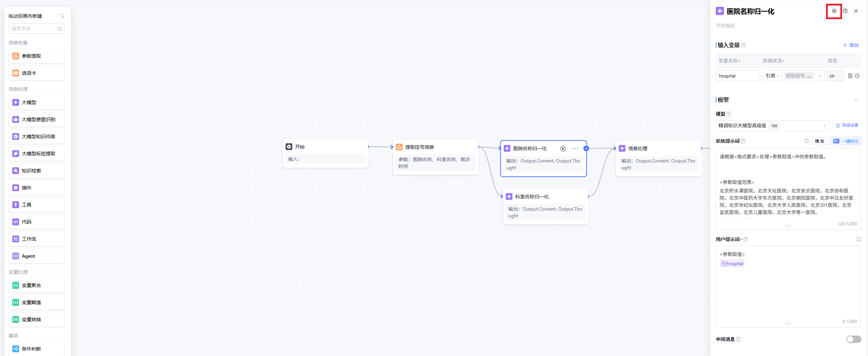This screenshot has width=868, height=356.
Task: Click 添加 to add an input variable
Action: click(851, 45)
